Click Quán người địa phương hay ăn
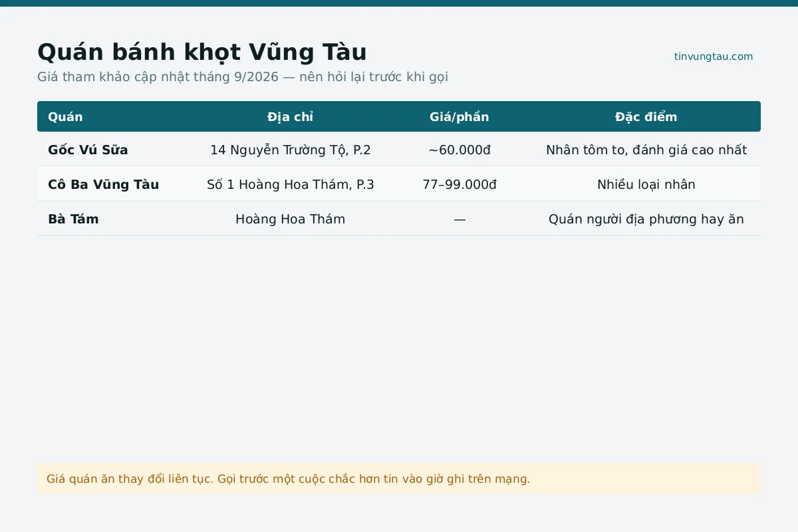This screenshot has height=532, width=798. (x=646, y=219)
